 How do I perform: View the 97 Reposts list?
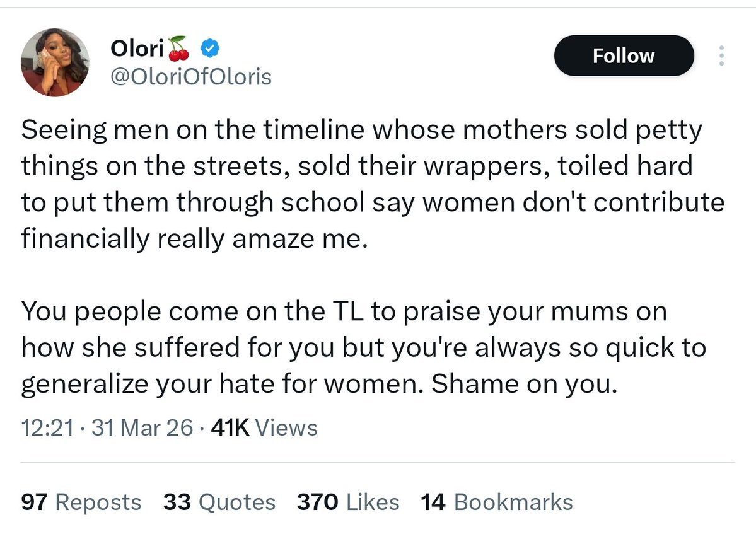click(81, 502)
